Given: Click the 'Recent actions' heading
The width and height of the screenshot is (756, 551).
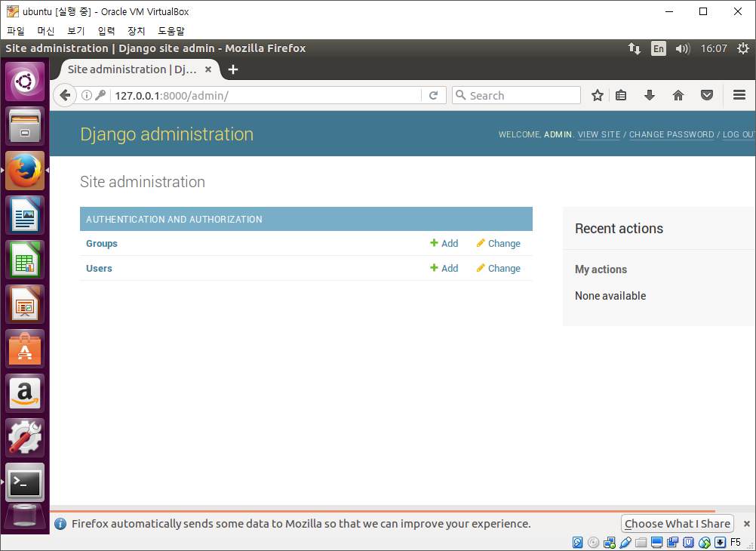Looking at the screenshot, I should [619, 228].
